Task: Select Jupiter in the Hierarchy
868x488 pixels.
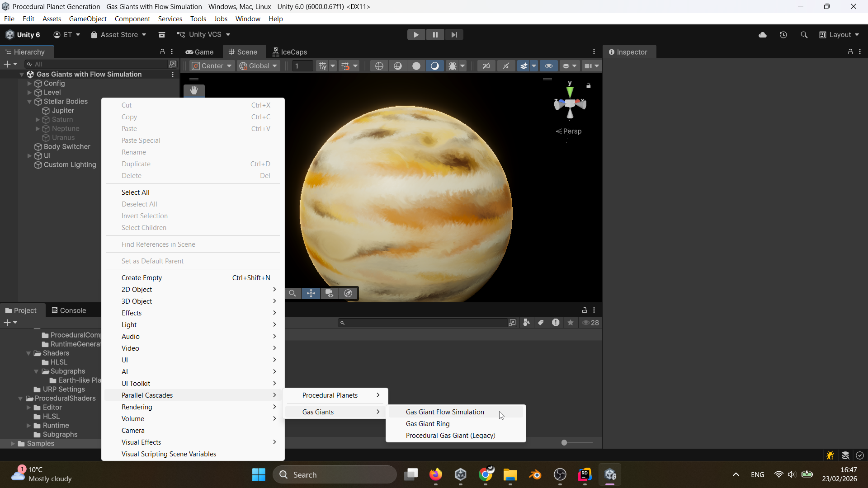Action: click(x=63, y=111)
